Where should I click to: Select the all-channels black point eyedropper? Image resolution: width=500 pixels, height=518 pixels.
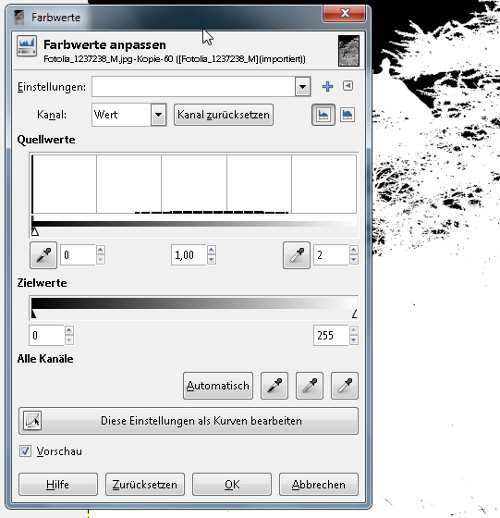tap(274, 386)
